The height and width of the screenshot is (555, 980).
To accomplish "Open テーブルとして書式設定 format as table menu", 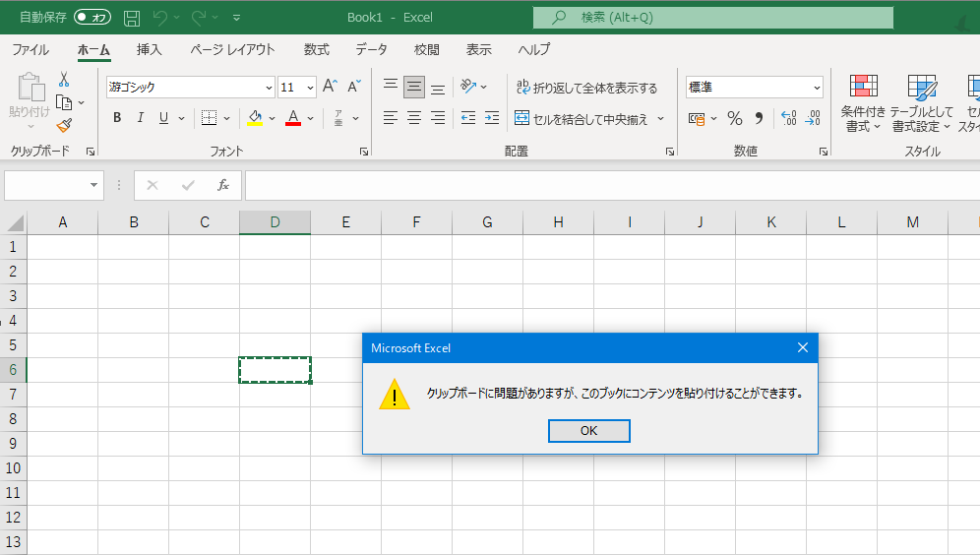I will pyautogui.click(x=921, y=103).
